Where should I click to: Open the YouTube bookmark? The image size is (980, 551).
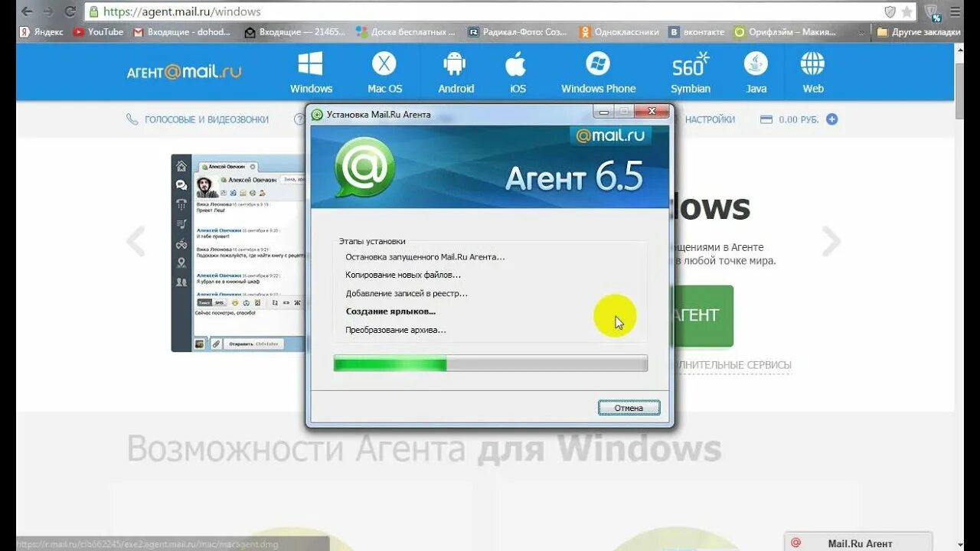(99, 32)
